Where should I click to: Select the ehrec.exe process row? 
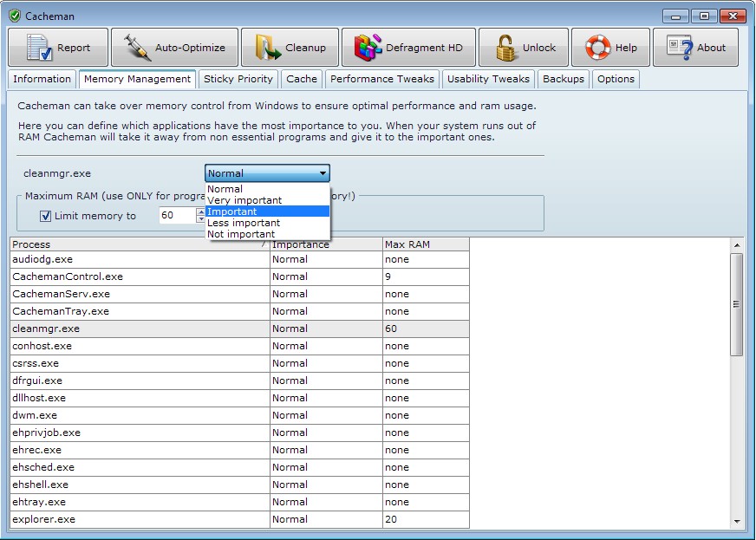coord(239,451)
